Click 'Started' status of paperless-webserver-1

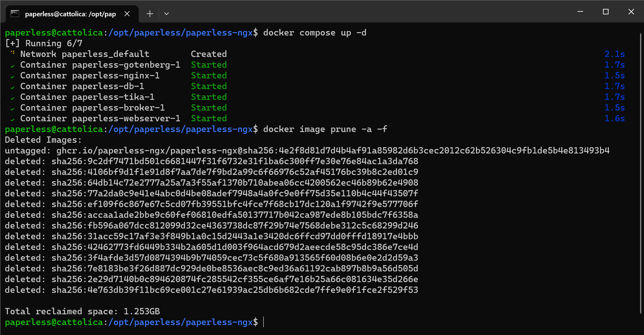tap(209, 118)
